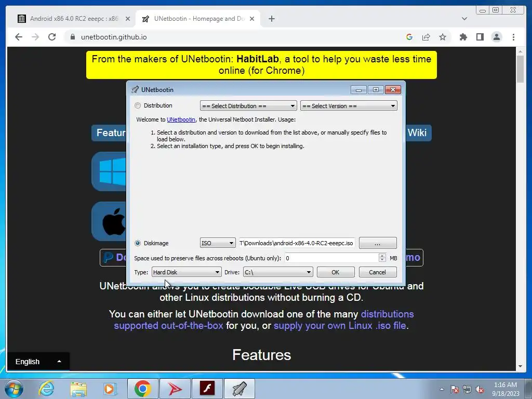The height and width of the screenshot is (399, 532).
Task: Click the site lock icon
Action: tap(73, 37)
